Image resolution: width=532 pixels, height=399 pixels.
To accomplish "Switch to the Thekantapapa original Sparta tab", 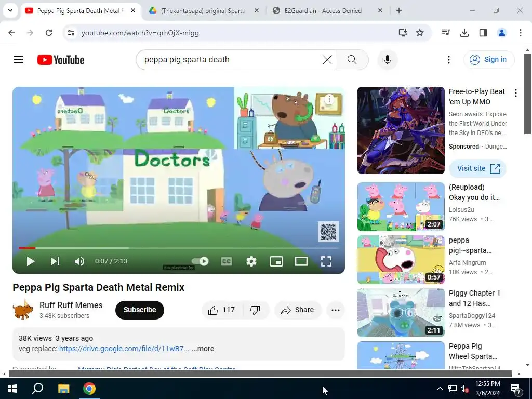I will pos(203,10).
